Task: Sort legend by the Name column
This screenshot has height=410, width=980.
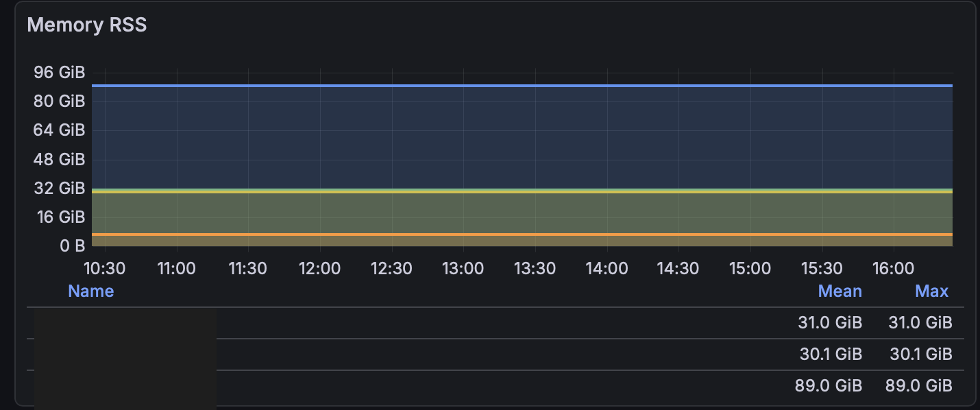Action: click(90, 291)
